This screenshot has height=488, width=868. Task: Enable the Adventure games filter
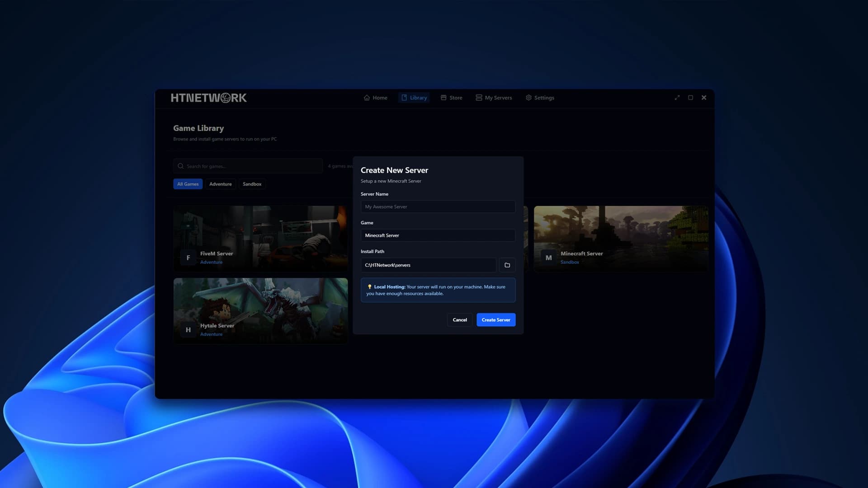(220, 184)
